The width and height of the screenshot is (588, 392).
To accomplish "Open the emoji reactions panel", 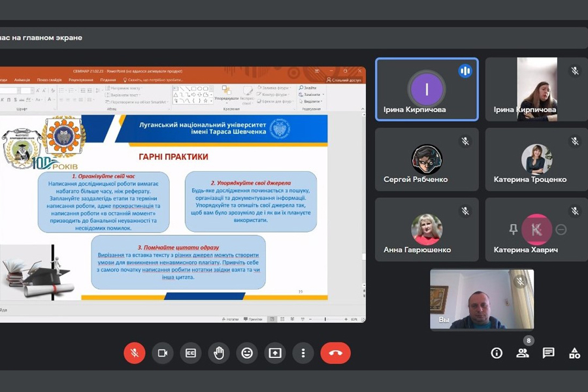I will tap(247, 353).
